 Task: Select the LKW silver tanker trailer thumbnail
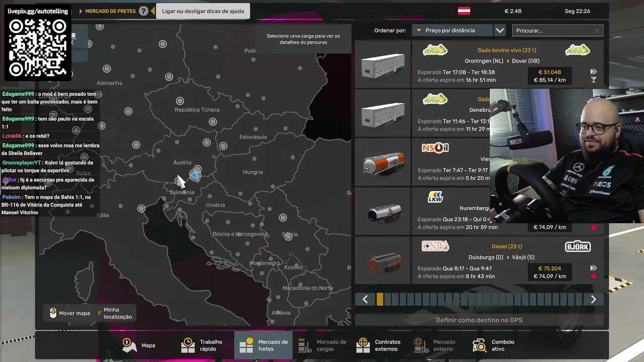[383, 212]
